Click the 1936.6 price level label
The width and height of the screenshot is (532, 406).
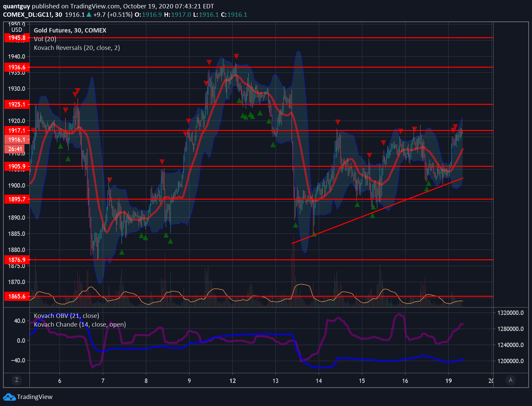click(17, 67)
